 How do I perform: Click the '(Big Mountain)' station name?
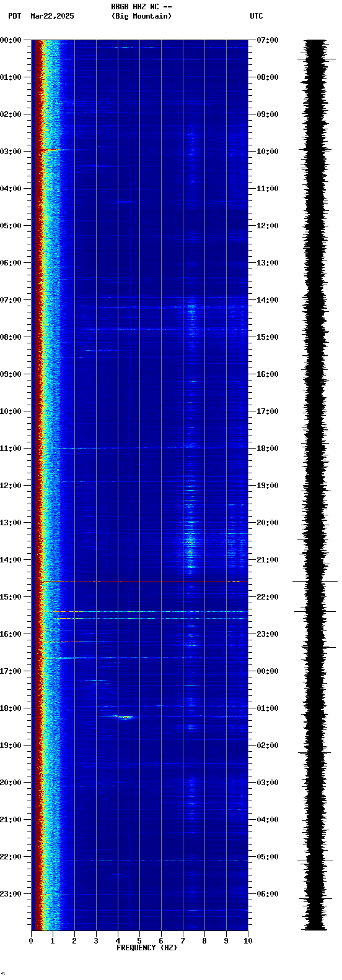pyautogui.click(x=141, y=16)
